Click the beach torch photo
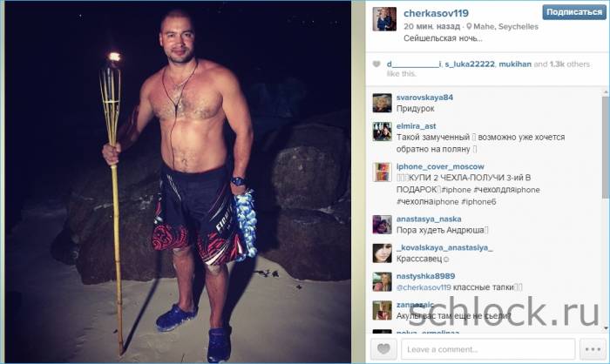The height and width of the screenshot is (364, 610). point(178,182)
